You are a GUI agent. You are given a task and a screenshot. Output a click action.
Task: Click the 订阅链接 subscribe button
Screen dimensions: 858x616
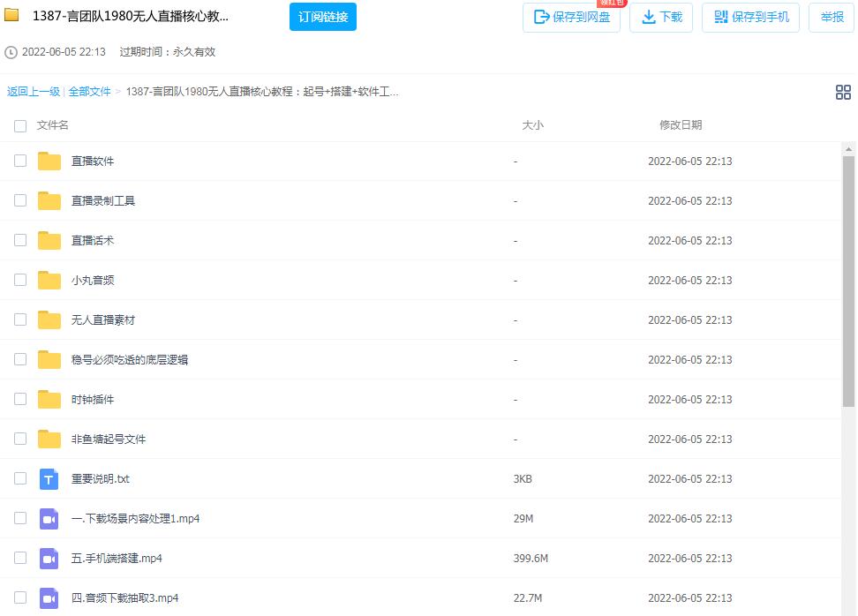(x=323, y=17)
